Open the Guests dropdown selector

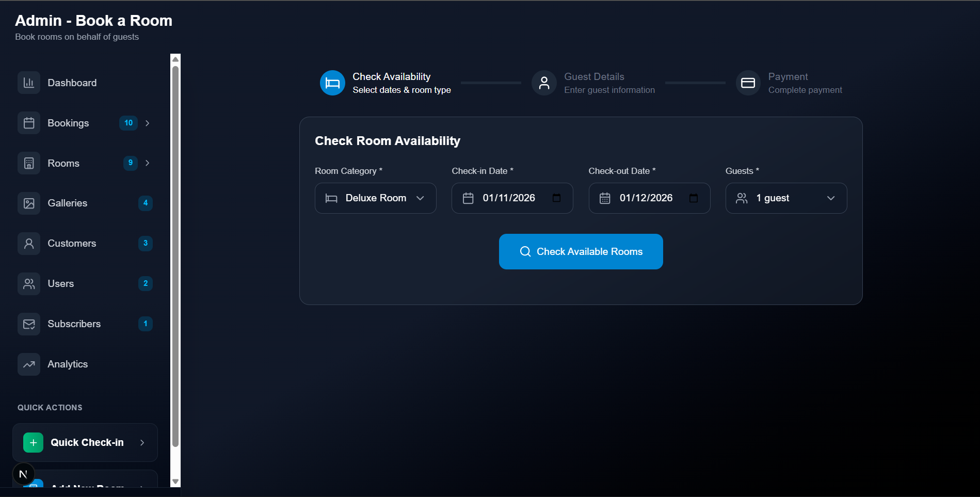[785, 198]
